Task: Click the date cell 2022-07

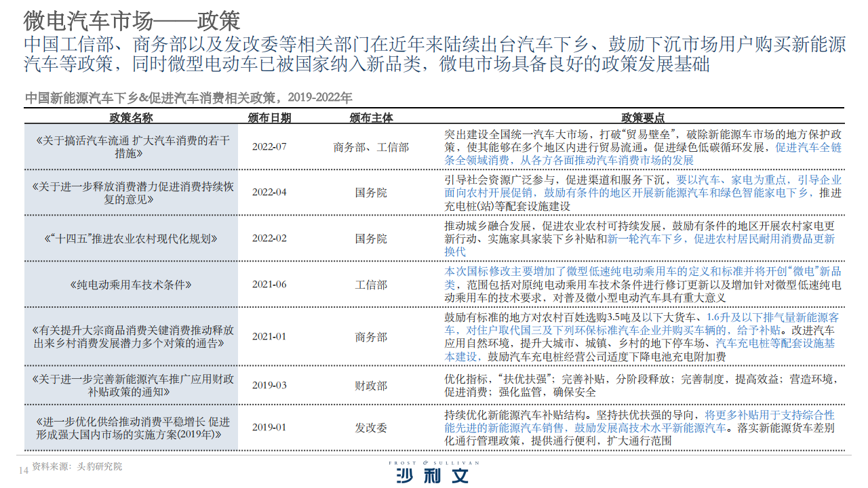Action: click(x=269, y=147)
